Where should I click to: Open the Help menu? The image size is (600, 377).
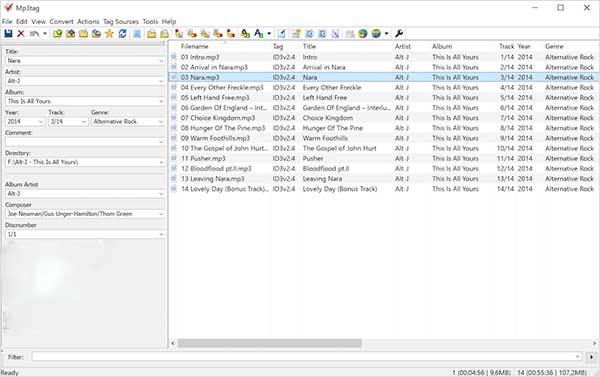pyautogui.click(x=169, y=21)
